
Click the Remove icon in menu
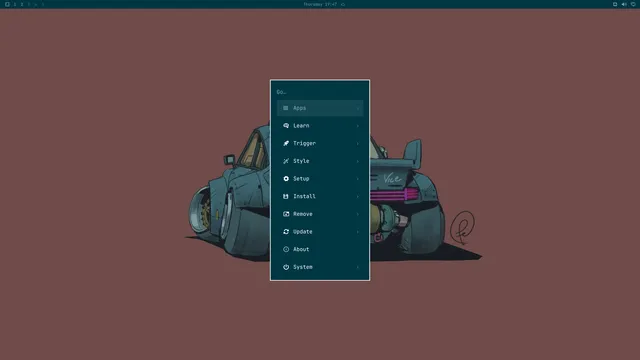pyautogui.click(x=286, y=214)
